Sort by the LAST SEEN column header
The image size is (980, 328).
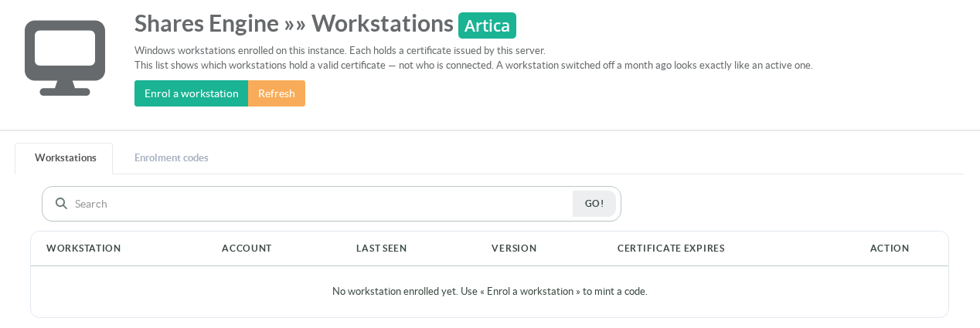(x=382, y=249)
